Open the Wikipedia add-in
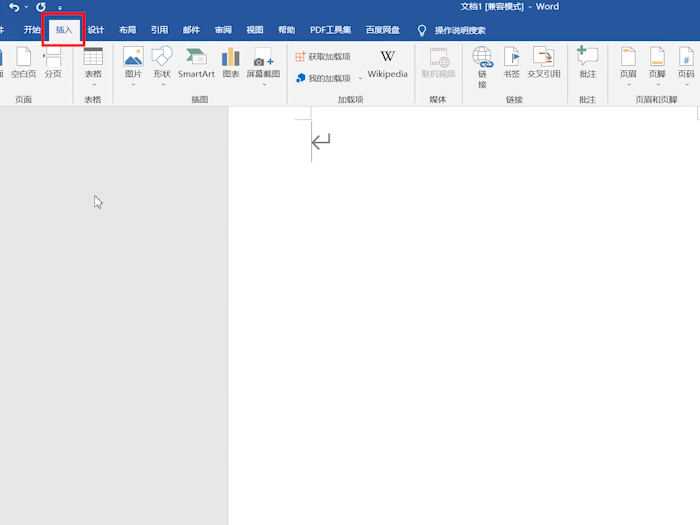The width and height of the screenshot is (700, 525). pos(387,63)
